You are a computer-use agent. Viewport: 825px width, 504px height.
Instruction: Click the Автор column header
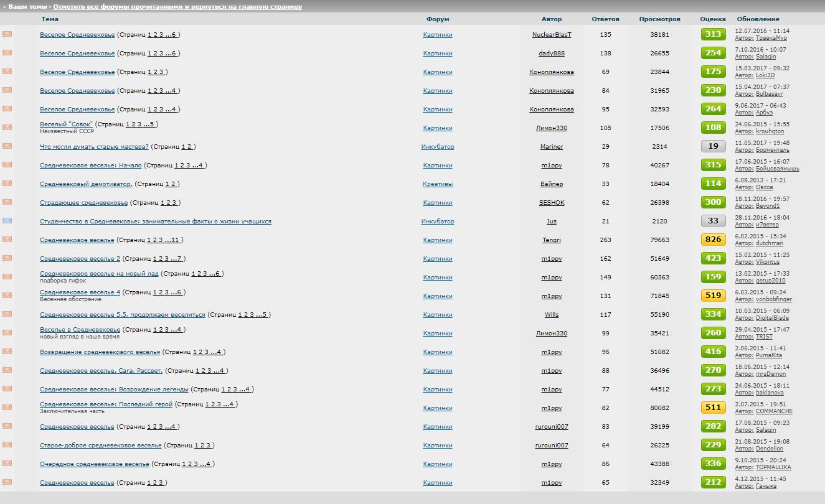pyautogui.click(x=551, y=19)
